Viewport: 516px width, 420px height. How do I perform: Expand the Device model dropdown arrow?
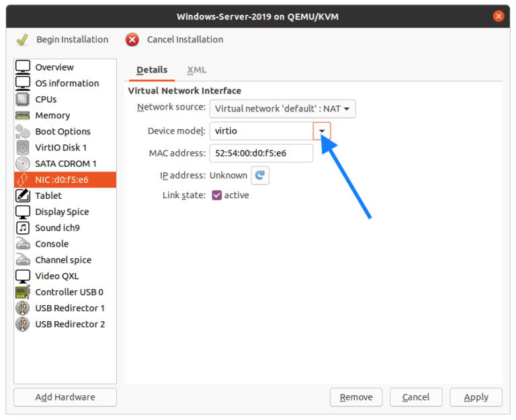pos(322,131)
